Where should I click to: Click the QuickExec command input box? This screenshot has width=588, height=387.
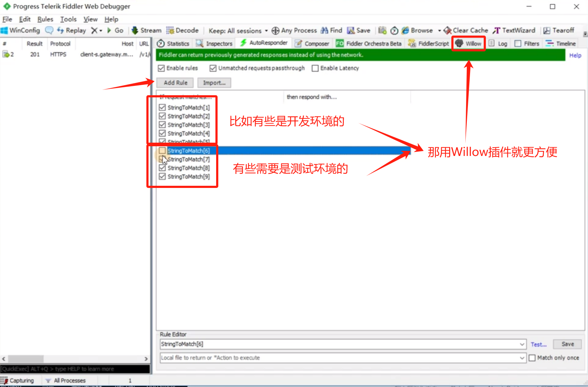[x=75, y=369]
